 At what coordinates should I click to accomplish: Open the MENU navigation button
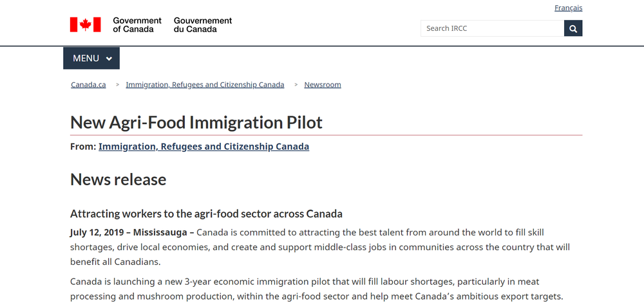[x=91, y=59]
